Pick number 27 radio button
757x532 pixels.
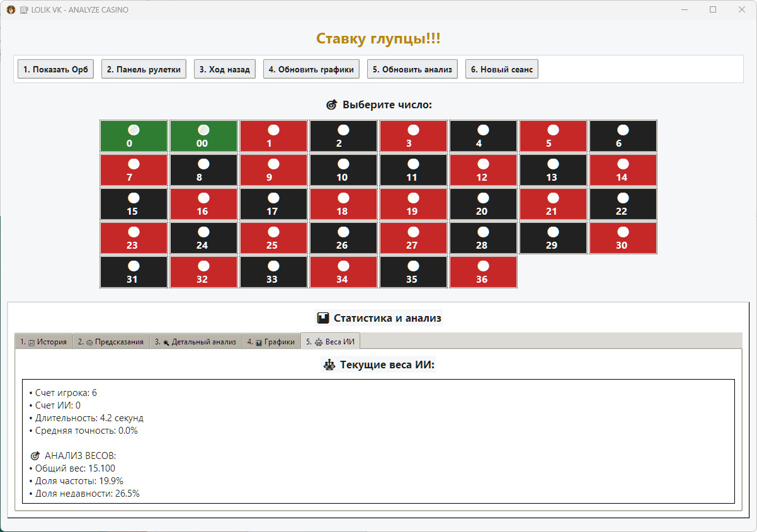click(413, 238)
